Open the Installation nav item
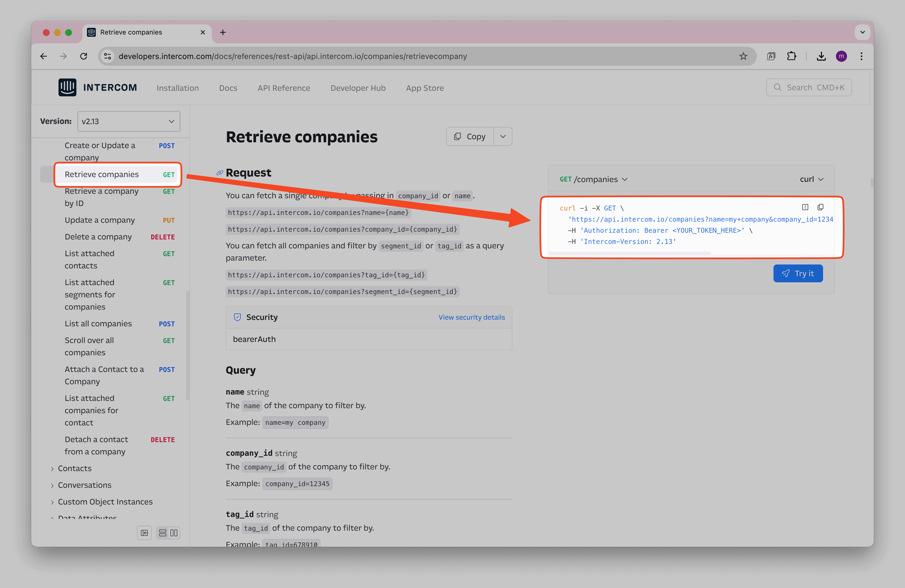 pos(177,88)
